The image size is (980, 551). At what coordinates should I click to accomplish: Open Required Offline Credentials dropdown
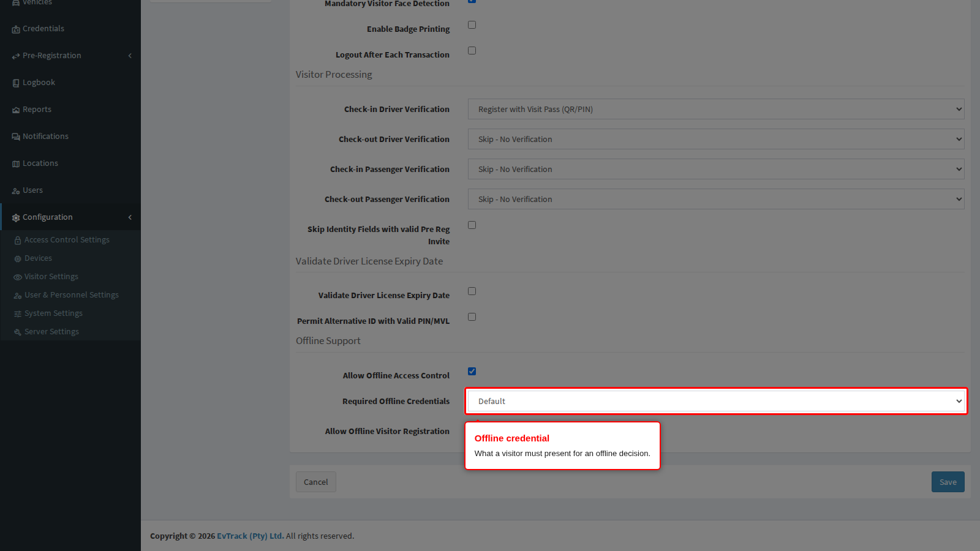[716, 401]
